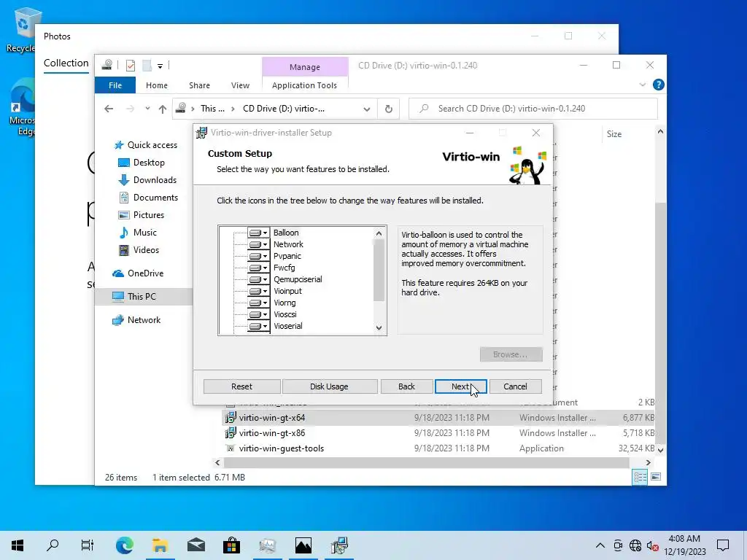This screenshot has width=747, height=560.
Task: Open Network in the navigation pane
Action: click(136, 320)
